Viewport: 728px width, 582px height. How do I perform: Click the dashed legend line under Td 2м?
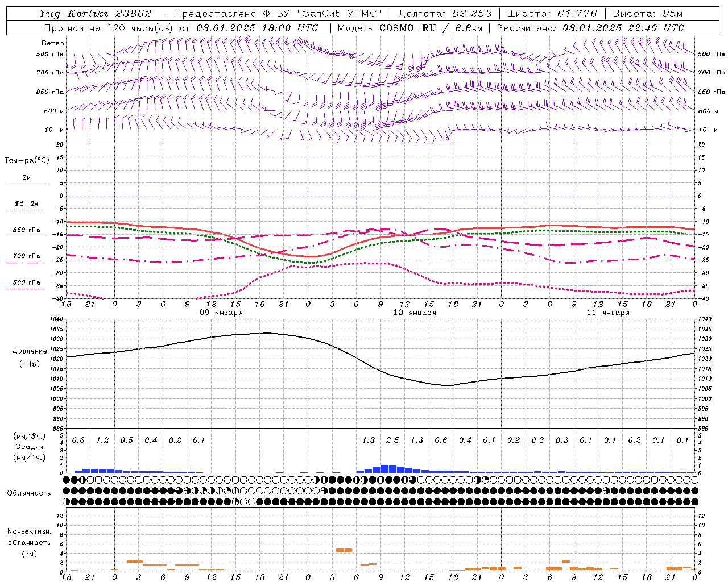(26, 210)
